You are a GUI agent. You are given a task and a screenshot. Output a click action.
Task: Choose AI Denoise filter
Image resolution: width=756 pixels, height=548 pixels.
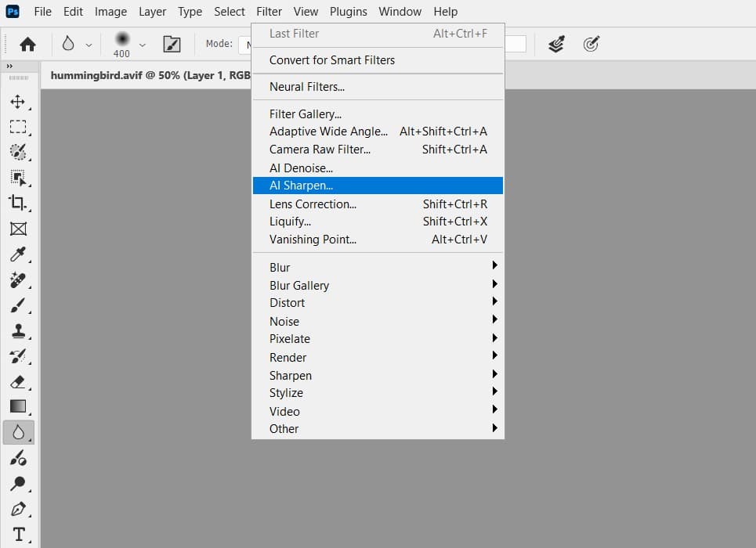(x=378, y=168)
